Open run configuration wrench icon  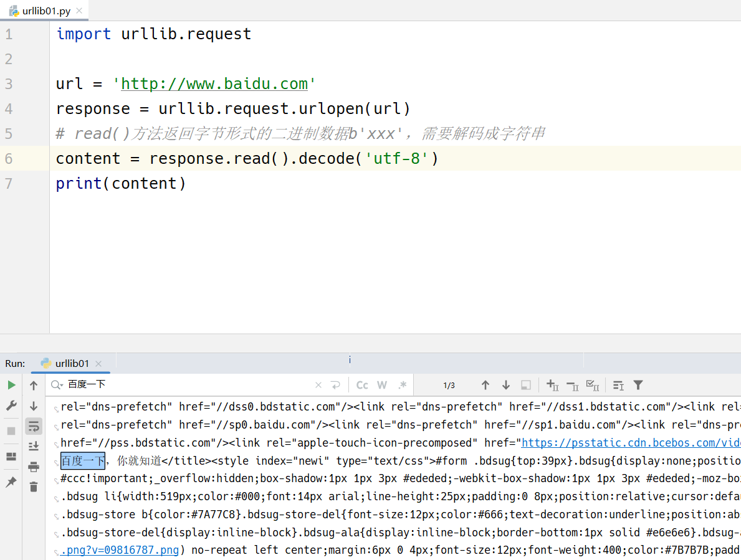[11, 406]
